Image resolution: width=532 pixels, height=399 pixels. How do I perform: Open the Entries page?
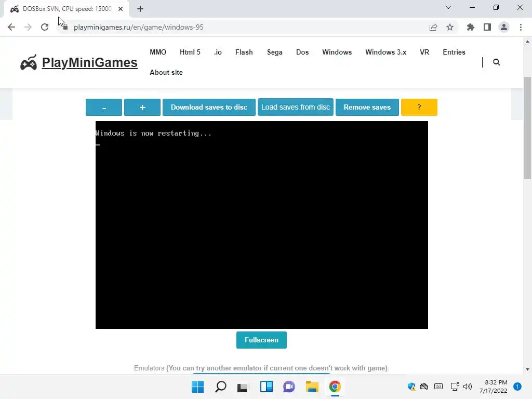[454, 52]
